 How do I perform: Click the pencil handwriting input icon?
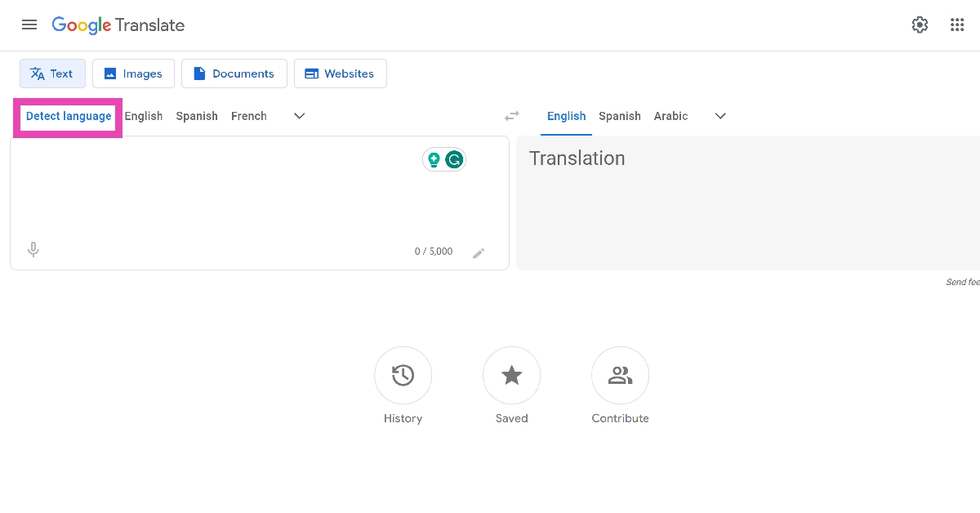[479, 253]
